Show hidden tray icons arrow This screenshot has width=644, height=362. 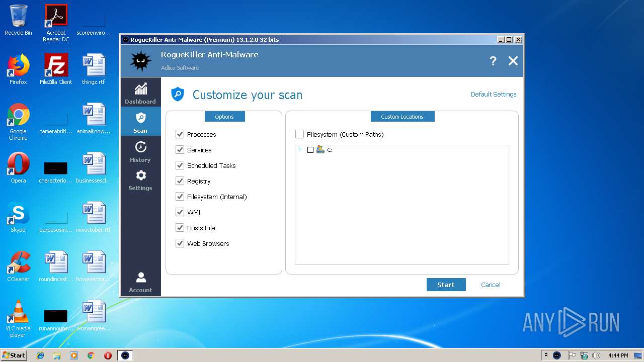pyautogui.click(x=546, y=355)
